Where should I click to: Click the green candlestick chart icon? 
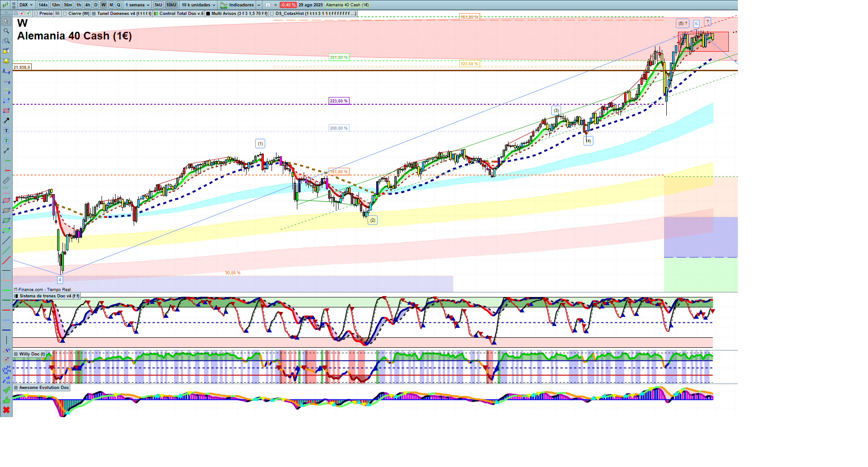coord(5,5)
